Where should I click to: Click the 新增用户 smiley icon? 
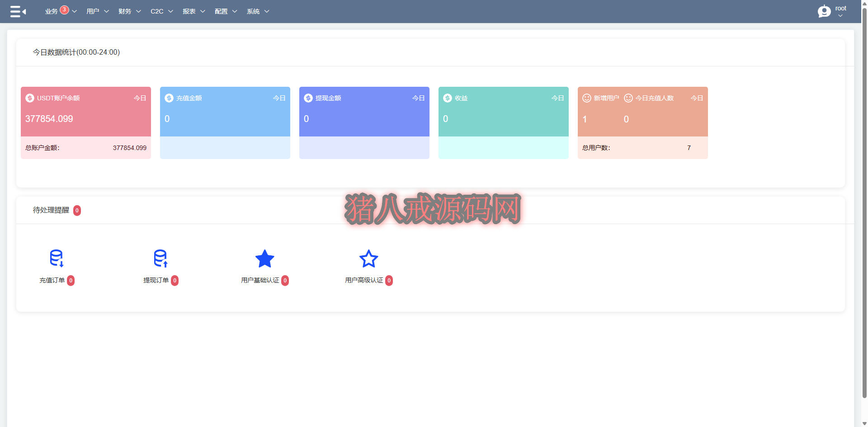tap(587, 98)
